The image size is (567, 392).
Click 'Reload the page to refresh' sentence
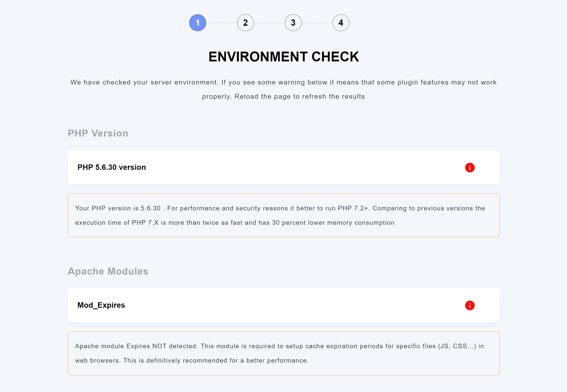299,96
